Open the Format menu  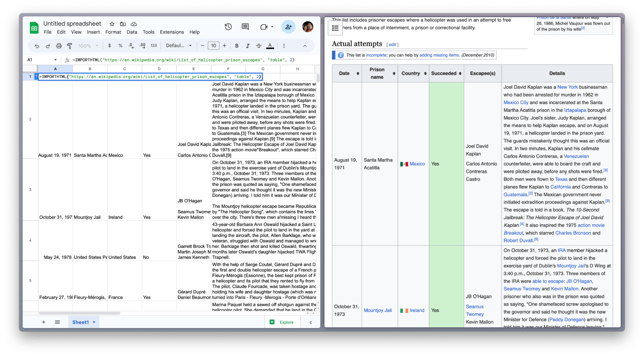(113, 32)
